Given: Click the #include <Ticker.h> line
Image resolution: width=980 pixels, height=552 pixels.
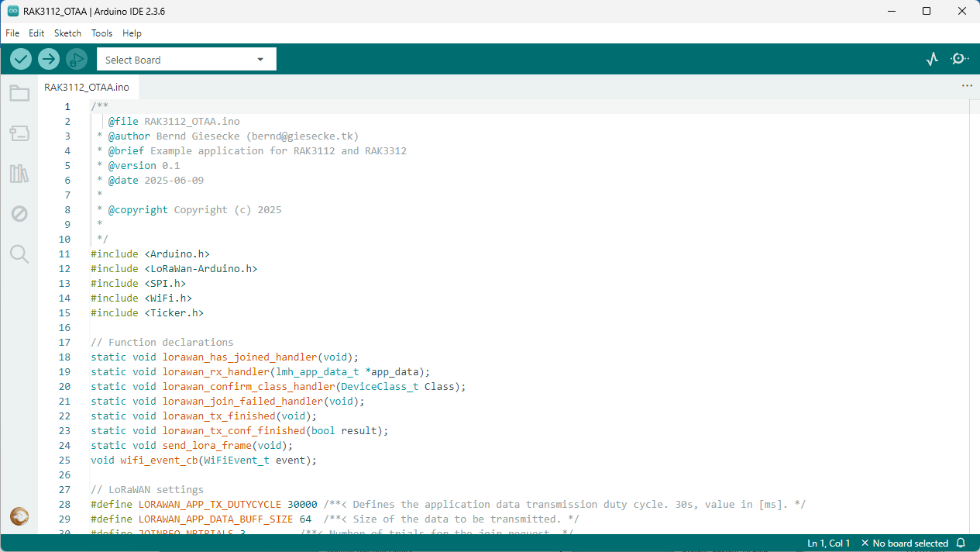Looking at the screenshot, I should coord(147,313).
